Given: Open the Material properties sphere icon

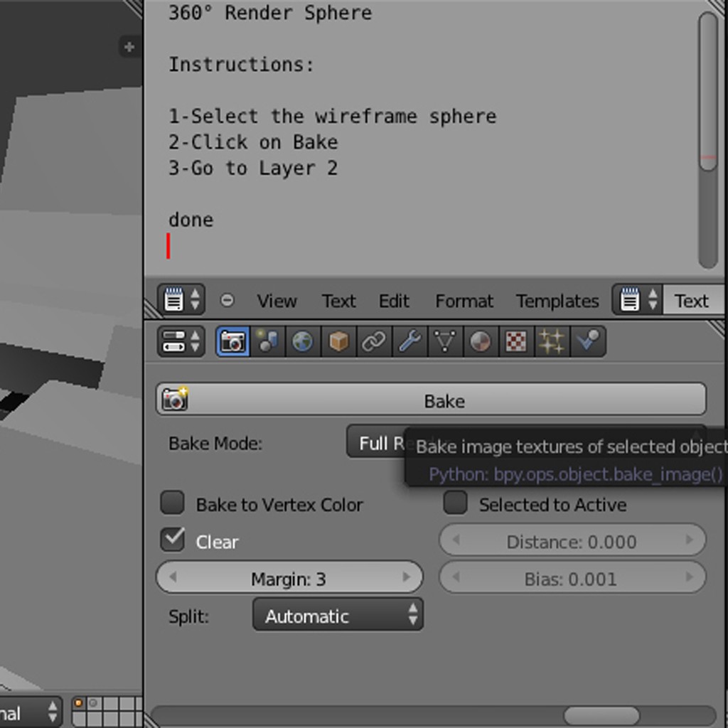Looking at the screenshot, I should pos(481,341).
